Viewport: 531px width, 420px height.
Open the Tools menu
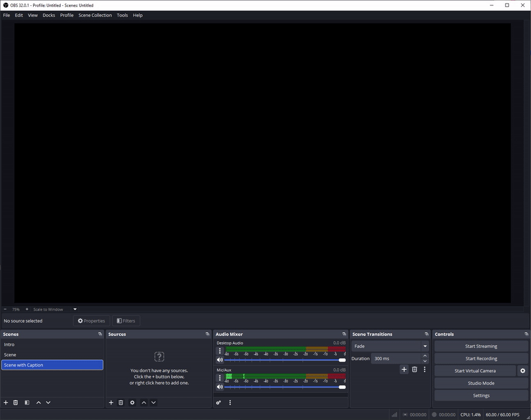pyautogui.click(x=122, y=15)
